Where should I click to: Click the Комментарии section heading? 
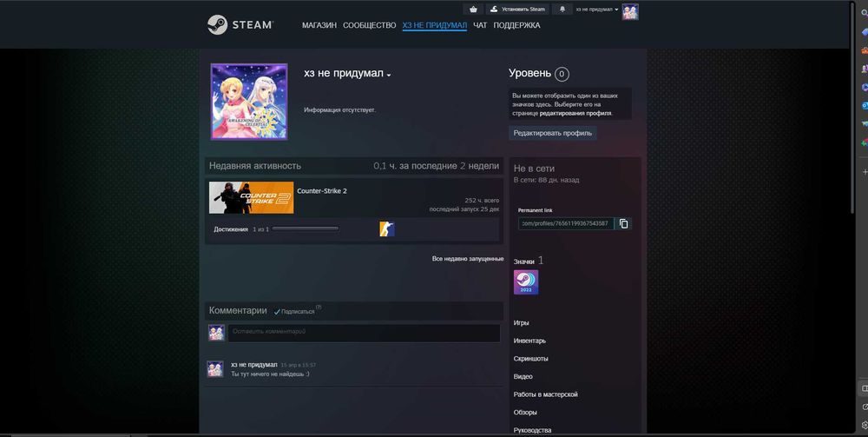coord(238,311)
